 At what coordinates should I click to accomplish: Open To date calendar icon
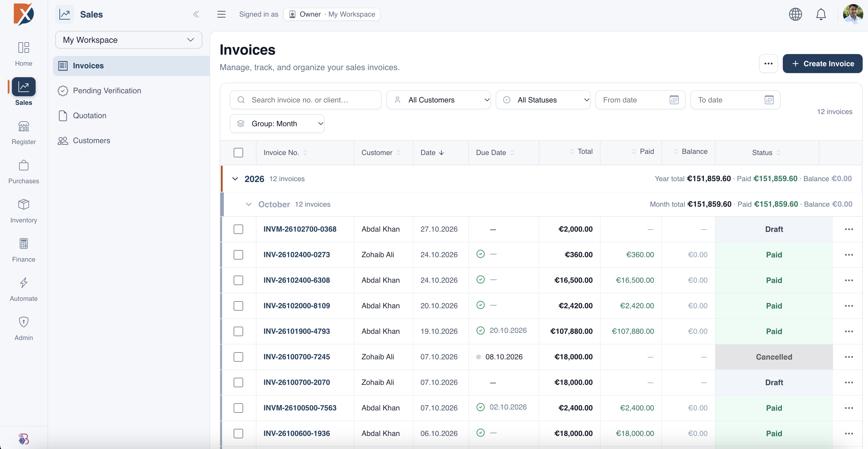(x=769, y=100)
